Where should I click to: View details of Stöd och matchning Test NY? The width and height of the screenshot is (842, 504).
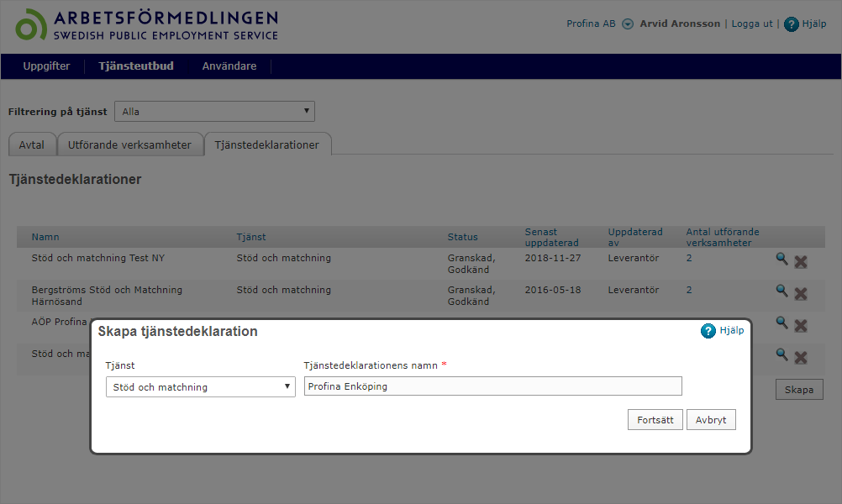click(781, 260)
